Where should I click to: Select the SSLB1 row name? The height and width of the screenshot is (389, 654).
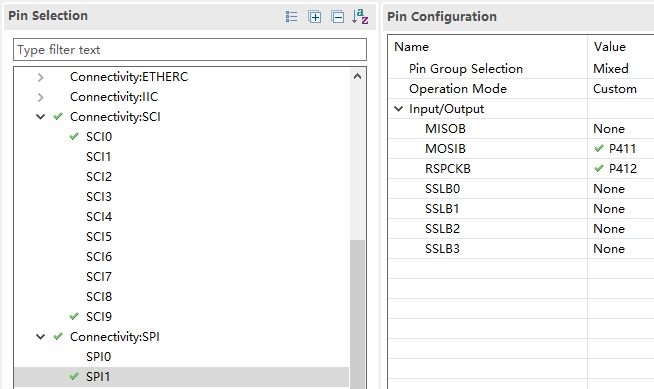tap(442, 209)
